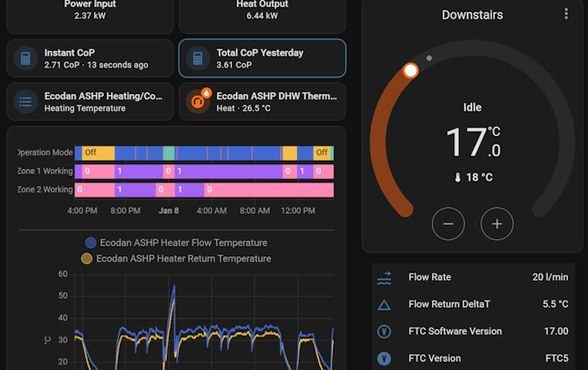Open the Ecodan ASHP DHW Thermostat card
The width and height of the screenshot is (588, 370).
pyautogui.click(x=262, y=101)
